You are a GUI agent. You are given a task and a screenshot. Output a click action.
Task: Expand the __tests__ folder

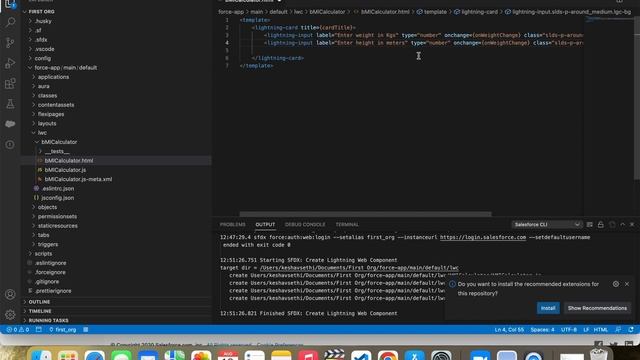[57, 151]
